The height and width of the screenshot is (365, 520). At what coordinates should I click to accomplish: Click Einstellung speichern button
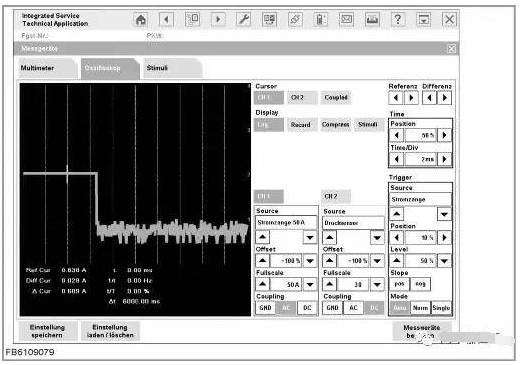coord(47,331)
